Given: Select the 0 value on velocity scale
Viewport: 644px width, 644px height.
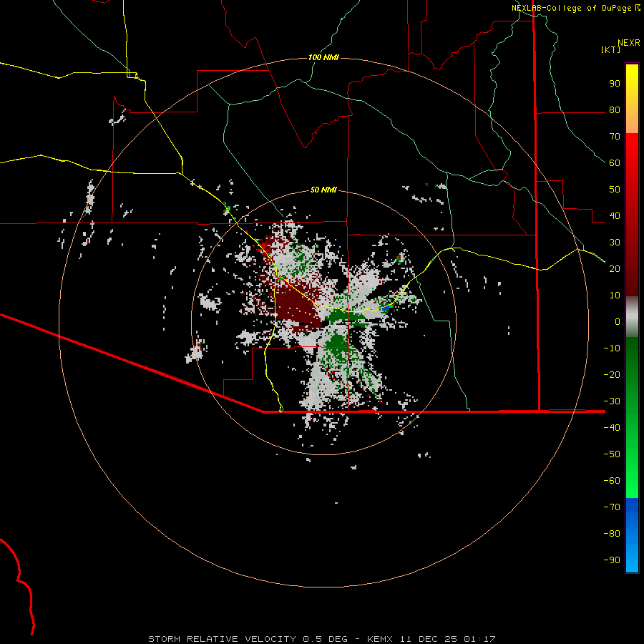Looking at the screenshot, I should [x=618, y=321].
